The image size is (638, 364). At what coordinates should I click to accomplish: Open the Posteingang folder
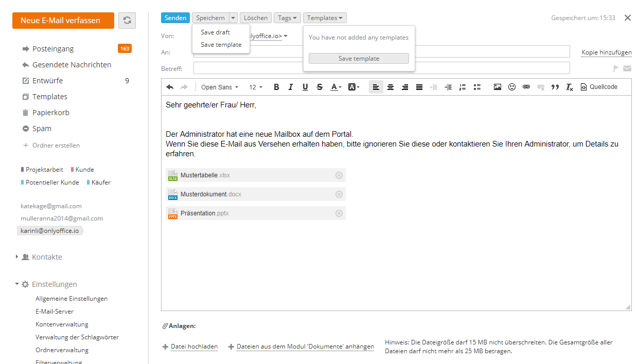pyautogui.click(x=53, y=49)
